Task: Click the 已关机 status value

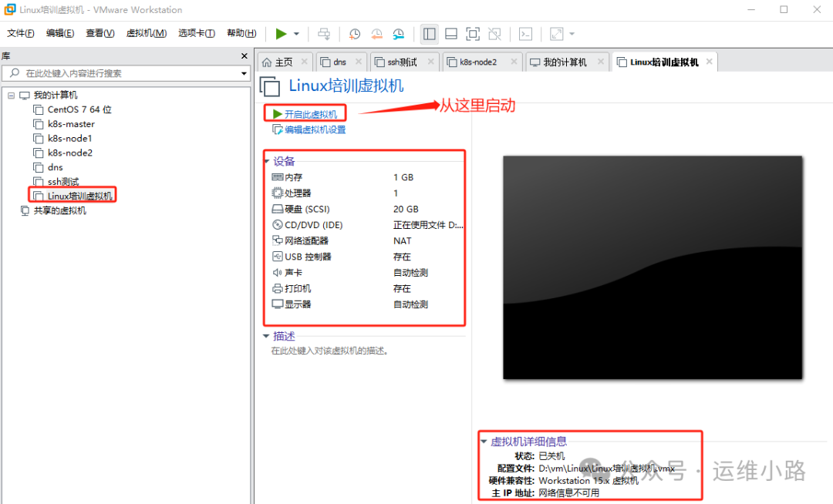Action: coord(552,456)
